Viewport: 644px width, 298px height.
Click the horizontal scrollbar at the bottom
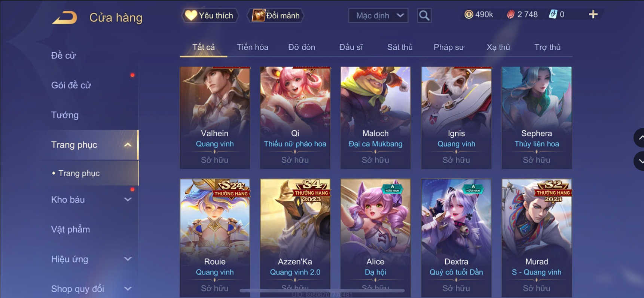[322, 291]
